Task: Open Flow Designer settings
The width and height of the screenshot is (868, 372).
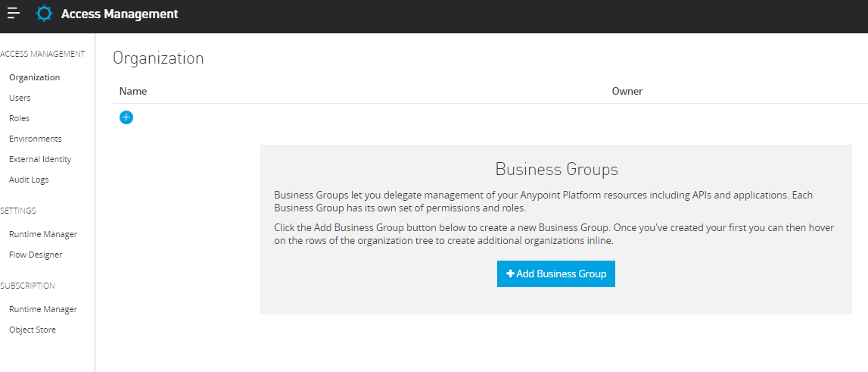Action: (36, 255)
